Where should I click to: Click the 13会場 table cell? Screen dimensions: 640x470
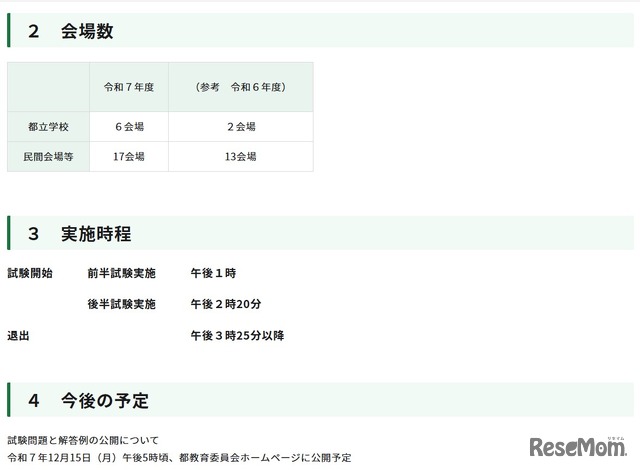tap(240, 157)
